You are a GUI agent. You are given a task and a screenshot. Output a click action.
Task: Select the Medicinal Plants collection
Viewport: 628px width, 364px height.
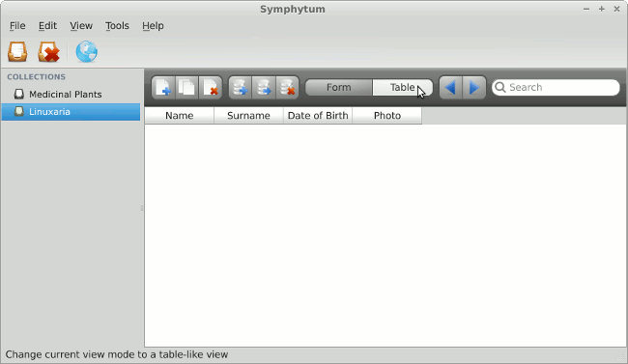pyautogui.click(x=71, y=94)
